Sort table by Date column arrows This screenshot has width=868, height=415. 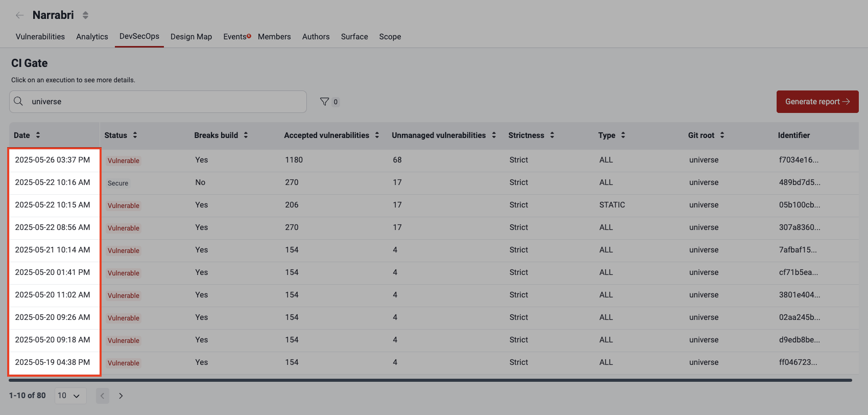(38, 135)
